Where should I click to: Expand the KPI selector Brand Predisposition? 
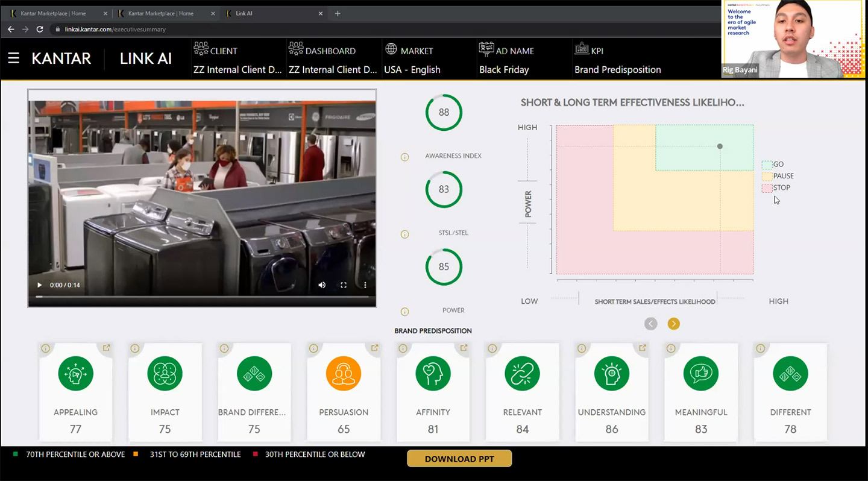click(617, 69)
